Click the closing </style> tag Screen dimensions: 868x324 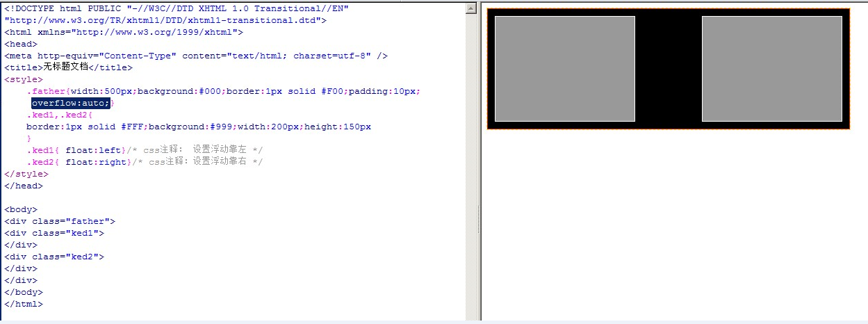pos(26,174)
